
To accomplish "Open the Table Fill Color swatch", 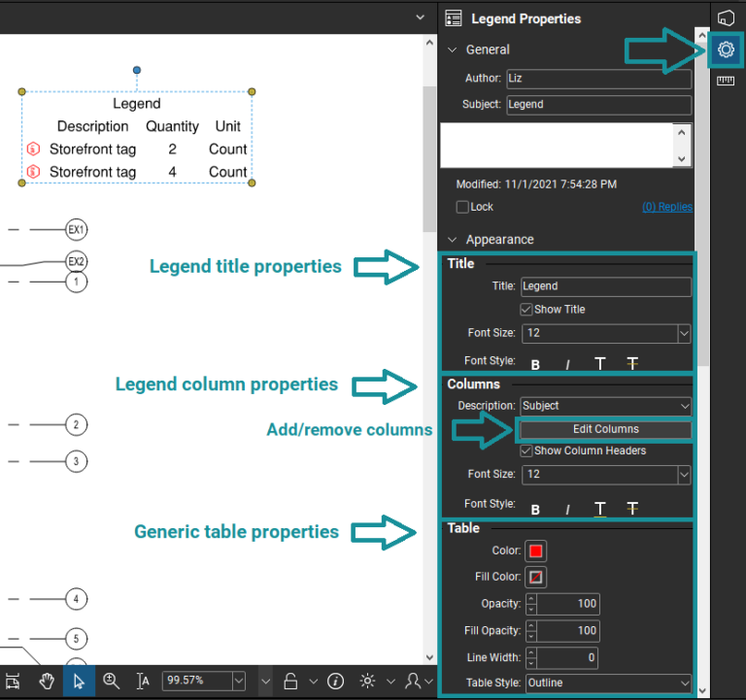I will (536, 577).
